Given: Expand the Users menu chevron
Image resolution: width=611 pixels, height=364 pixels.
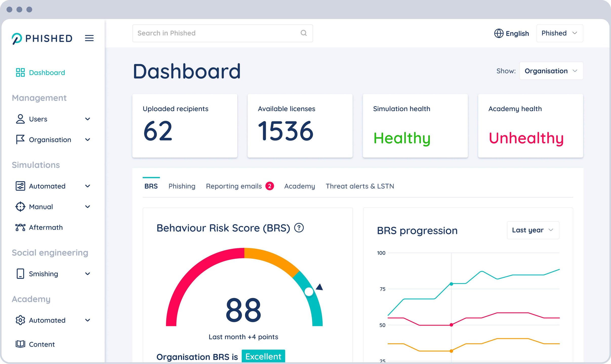Looking at the screenshot, I should (88, 119).
